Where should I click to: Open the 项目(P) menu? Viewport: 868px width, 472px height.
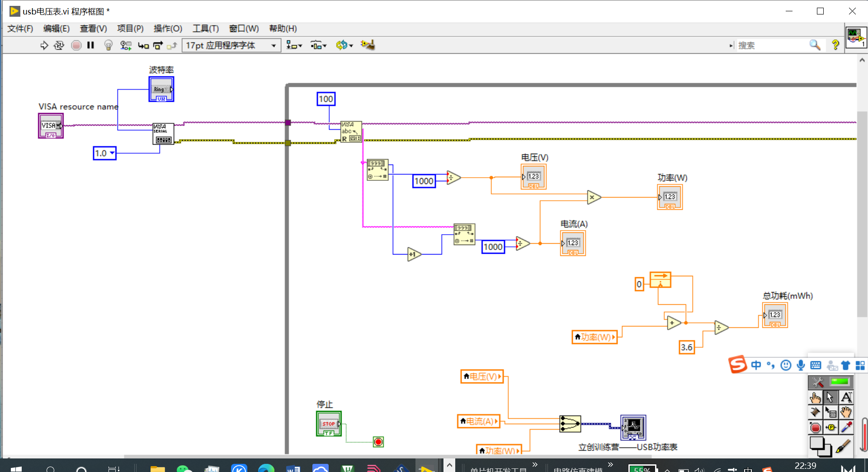pyautogui.click(x=130, y=28)
